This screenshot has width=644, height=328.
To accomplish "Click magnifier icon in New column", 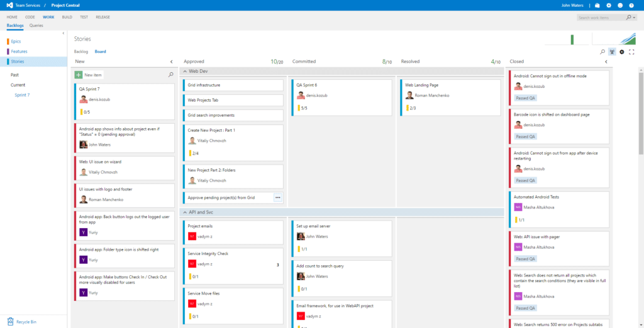I will point(171,75).
